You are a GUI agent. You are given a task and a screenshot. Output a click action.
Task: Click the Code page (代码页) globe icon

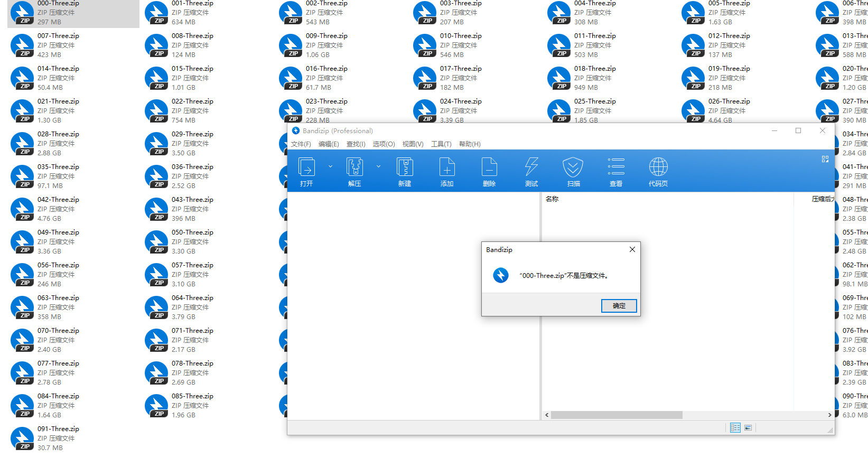[x=658, y=167]
